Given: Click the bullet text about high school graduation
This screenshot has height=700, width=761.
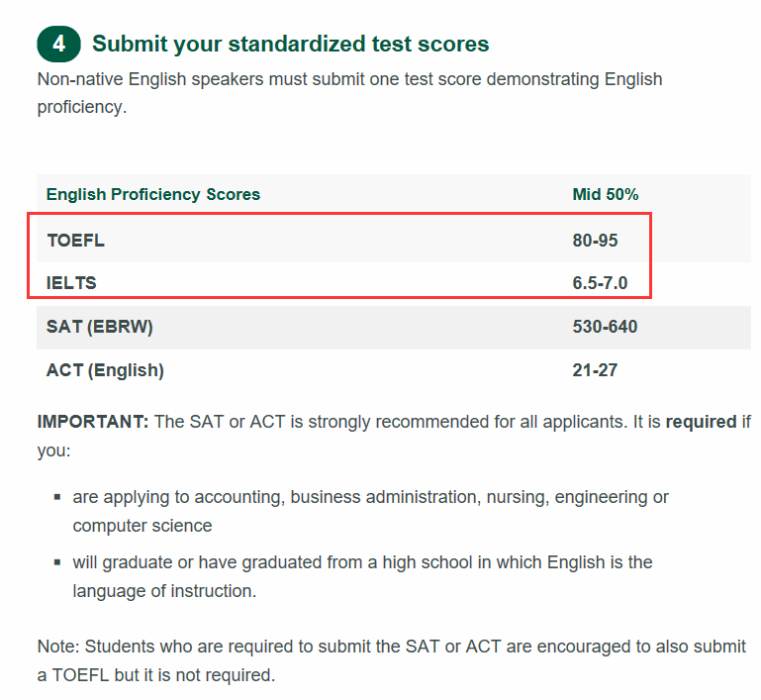Looking at the screenshot, I should (362, 576).
